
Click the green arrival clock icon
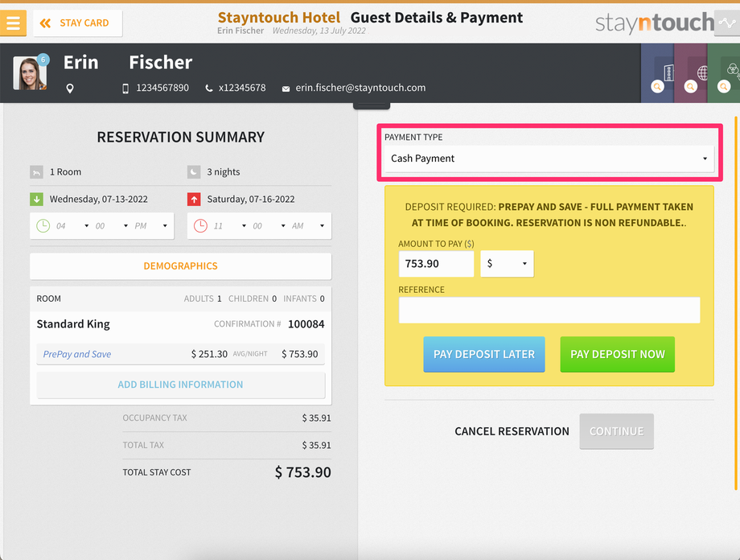click(x=43, y=226)
